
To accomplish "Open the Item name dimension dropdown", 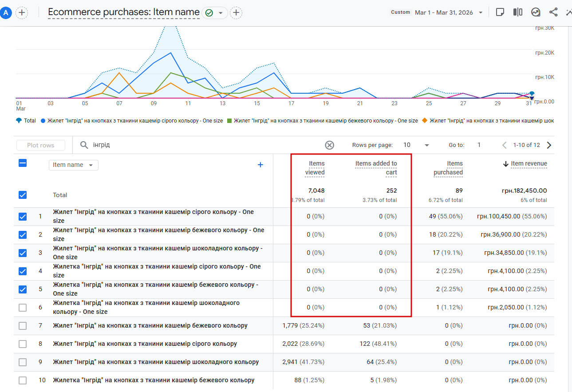I will point(73,165).
